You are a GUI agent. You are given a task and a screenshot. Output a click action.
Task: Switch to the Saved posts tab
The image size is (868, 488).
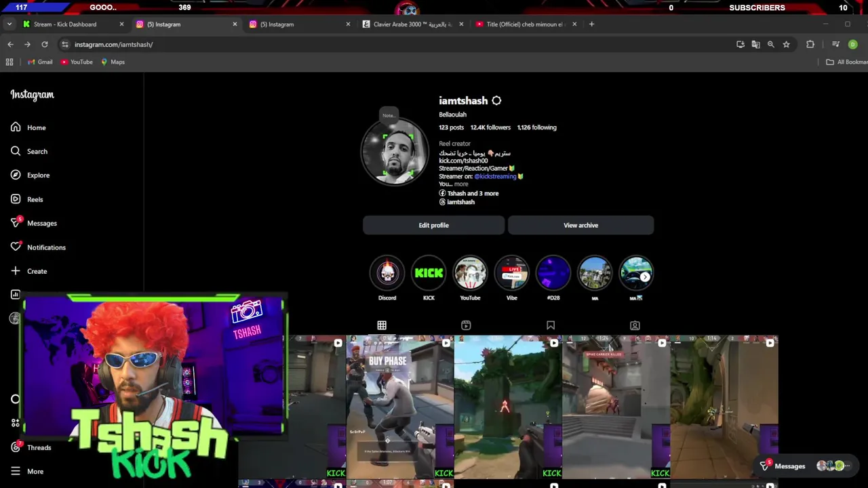point(551,325)
